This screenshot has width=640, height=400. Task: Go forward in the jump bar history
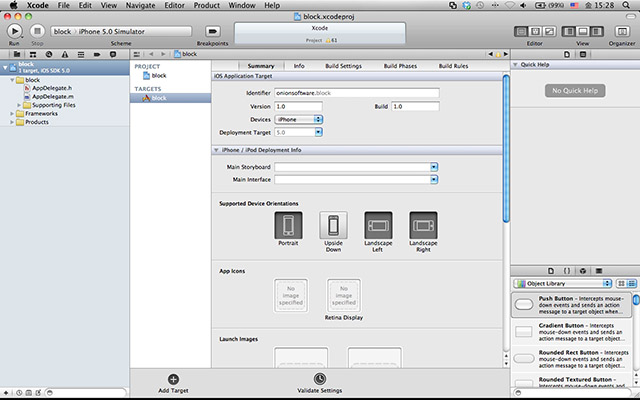[x=163, y=54]
